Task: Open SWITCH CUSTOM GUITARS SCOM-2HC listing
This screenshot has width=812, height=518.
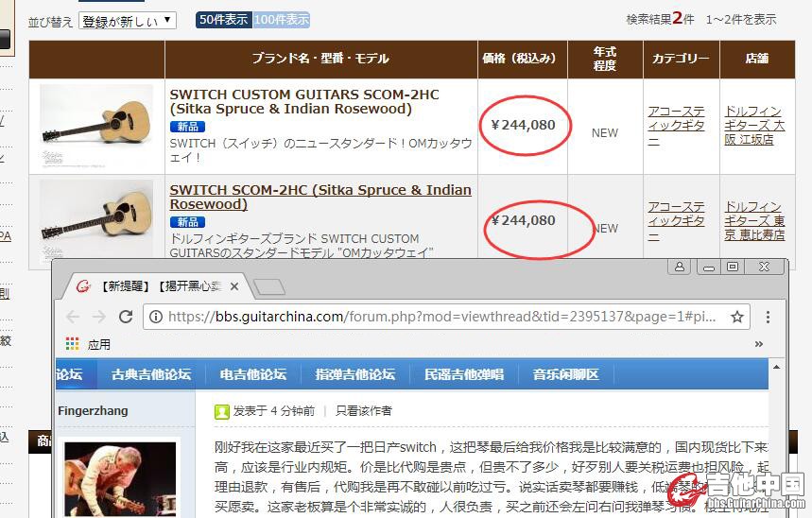Action: tap(303, 102)
